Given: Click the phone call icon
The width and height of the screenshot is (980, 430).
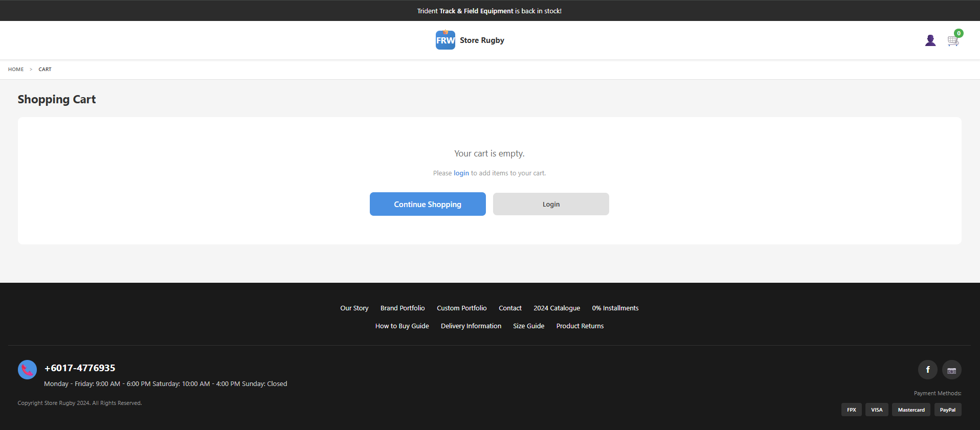Looking at the screenshot, I should (x=27, y=370).
